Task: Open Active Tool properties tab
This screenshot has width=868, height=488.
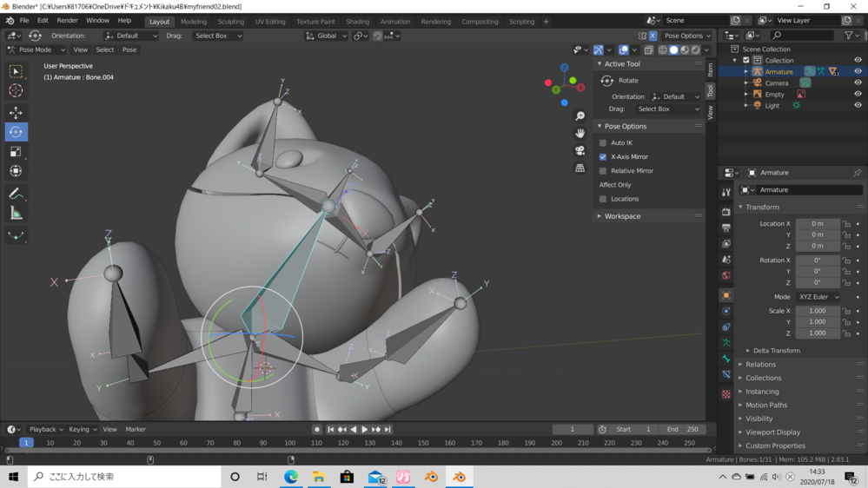Action: click(726, 192)
